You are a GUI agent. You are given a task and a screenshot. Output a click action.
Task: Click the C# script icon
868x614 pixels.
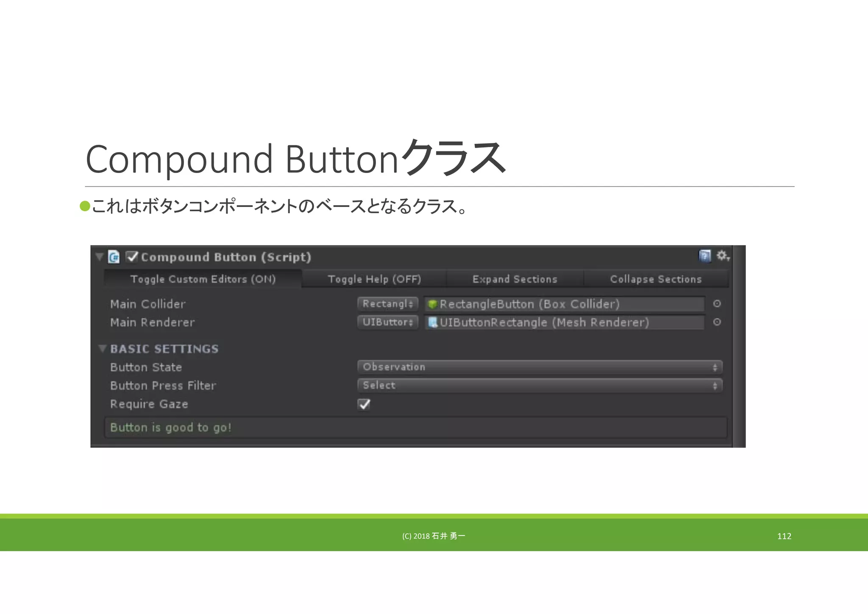(114, 257)
